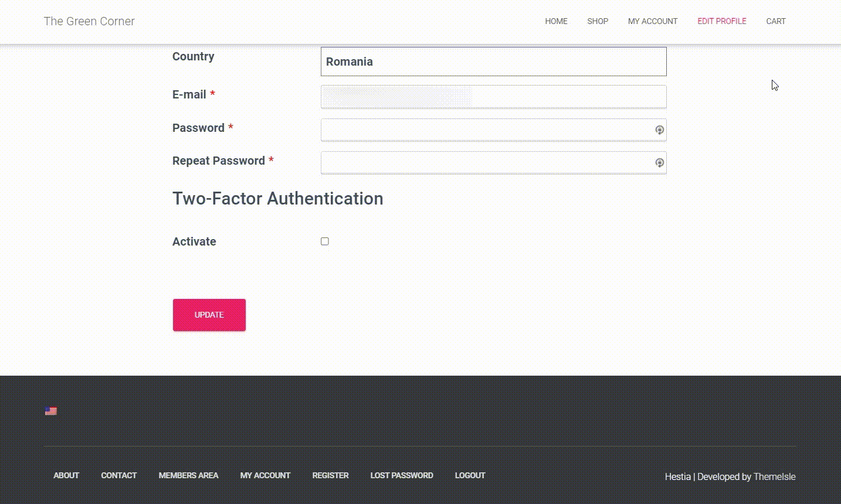Click Logout in the footer

[470, 475]
